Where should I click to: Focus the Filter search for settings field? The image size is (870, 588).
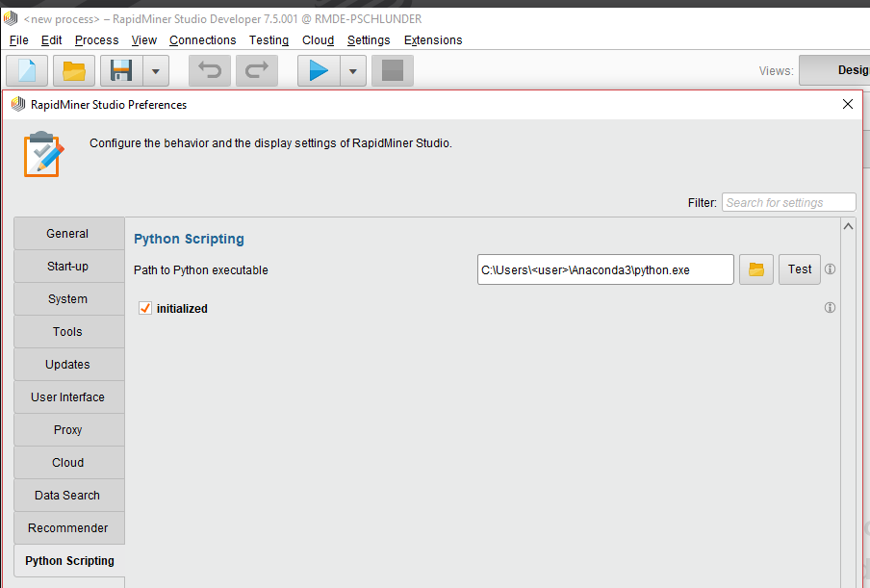(788, 202)
